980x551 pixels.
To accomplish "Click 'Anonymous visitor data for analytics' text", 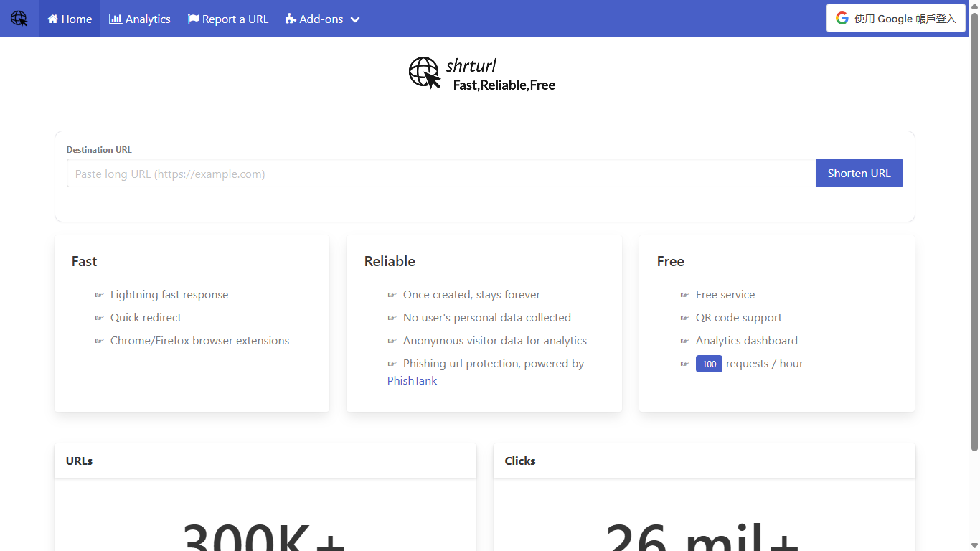I will pos(495,341).
